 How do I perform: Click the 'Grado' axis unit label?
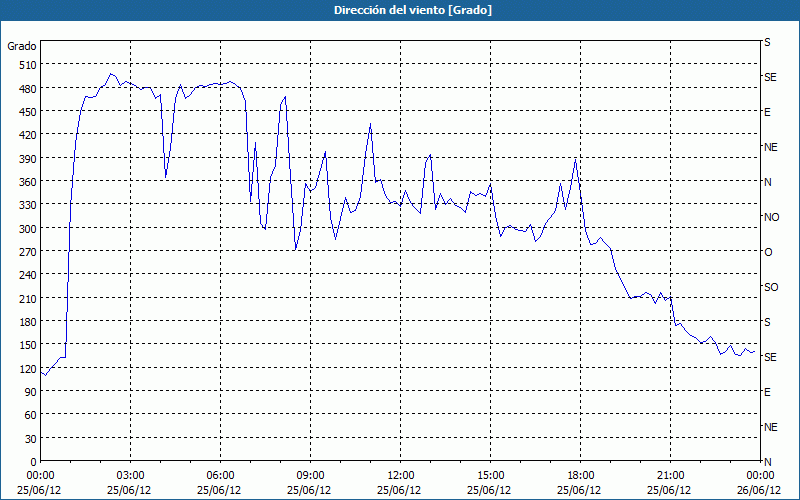22,46
